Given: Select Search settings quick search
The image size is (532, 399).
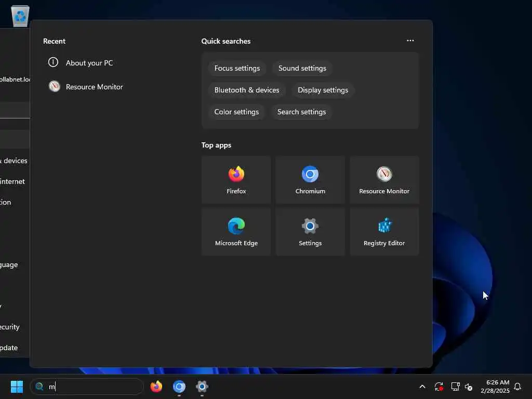Looking at the screenshot, I should tap(301, 112).
